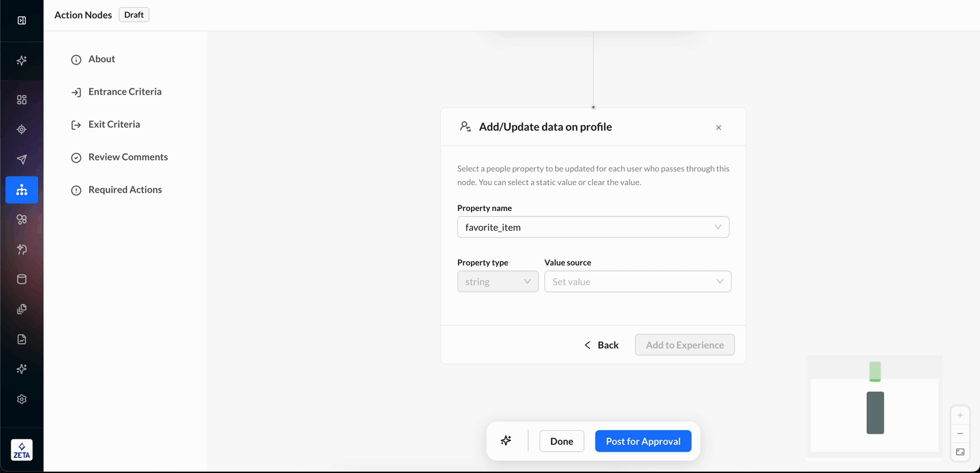980x473 pixels.
Task: Click the sidebar collapse panel icon
Action: click(x=22, y=20)
